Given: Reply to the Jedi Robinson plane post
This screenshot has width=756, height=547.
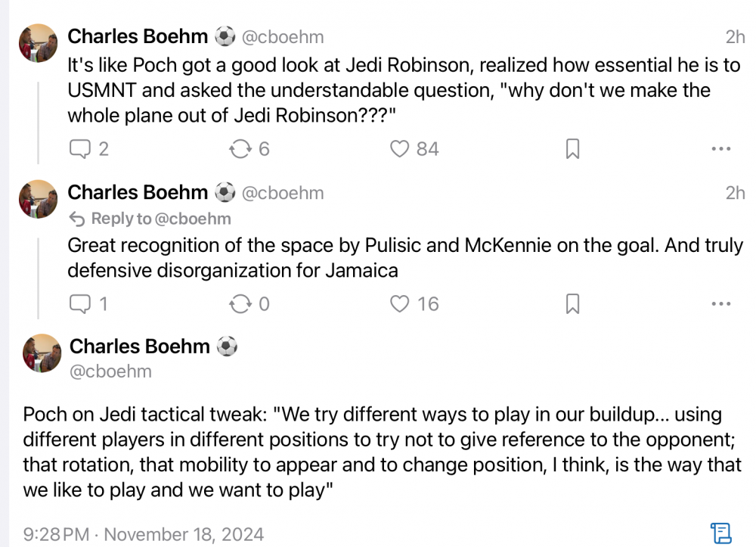Looking at the screenshot, I should (79, 149).
